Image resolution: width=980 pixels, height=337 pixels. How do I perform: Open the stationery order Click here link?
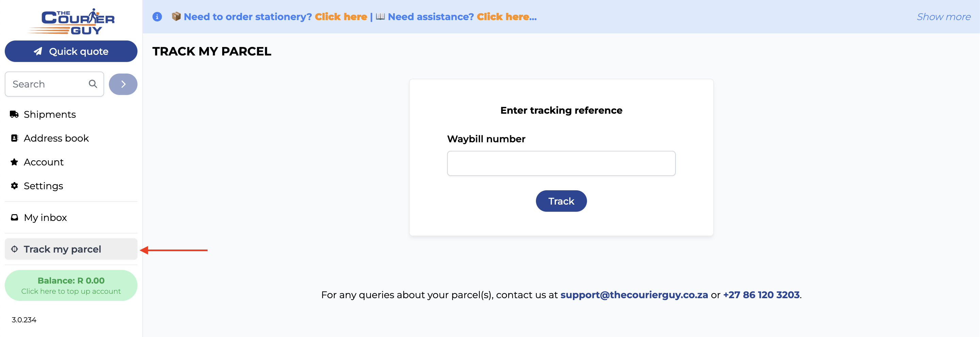[341, 17]
